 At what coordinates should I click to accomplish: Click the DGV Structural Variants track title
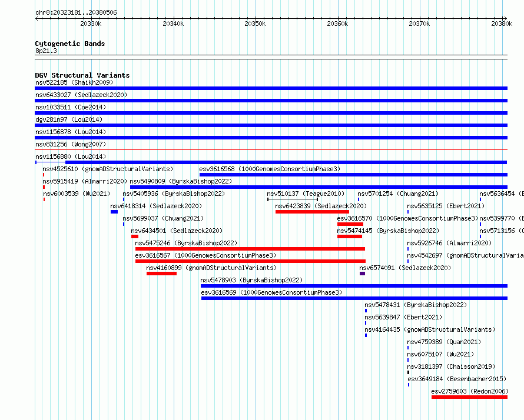pyautogui.click(x=82, y=75)
